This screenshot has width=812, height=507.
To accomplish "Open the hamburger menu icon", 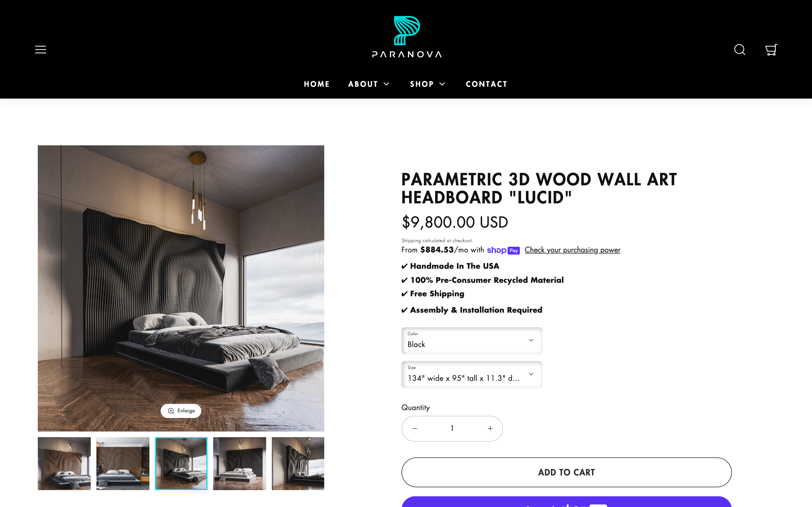I will (x=41, y=50).
